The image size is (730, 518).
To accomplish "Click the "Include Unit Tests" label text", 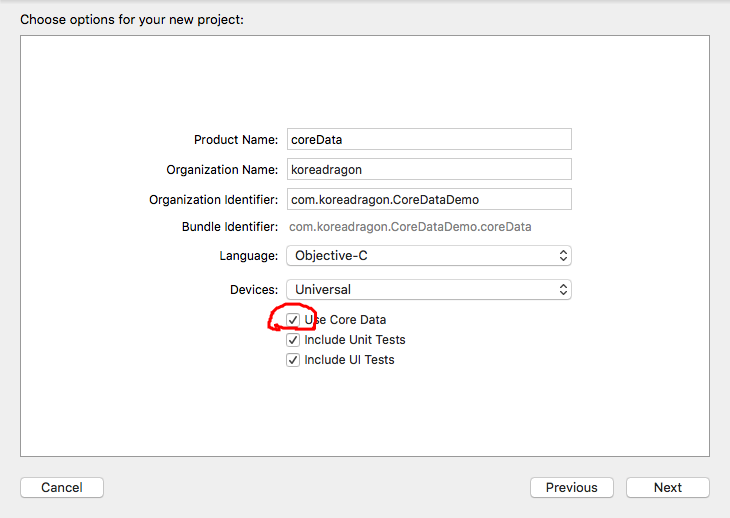I will tap(355, 340).
